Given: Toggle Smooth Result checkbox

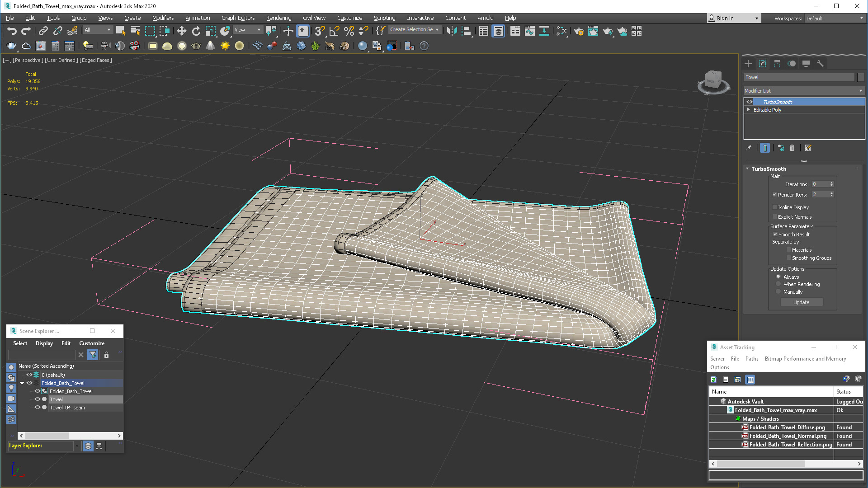Looking at the screenshot, I should [x=775, y=235].
